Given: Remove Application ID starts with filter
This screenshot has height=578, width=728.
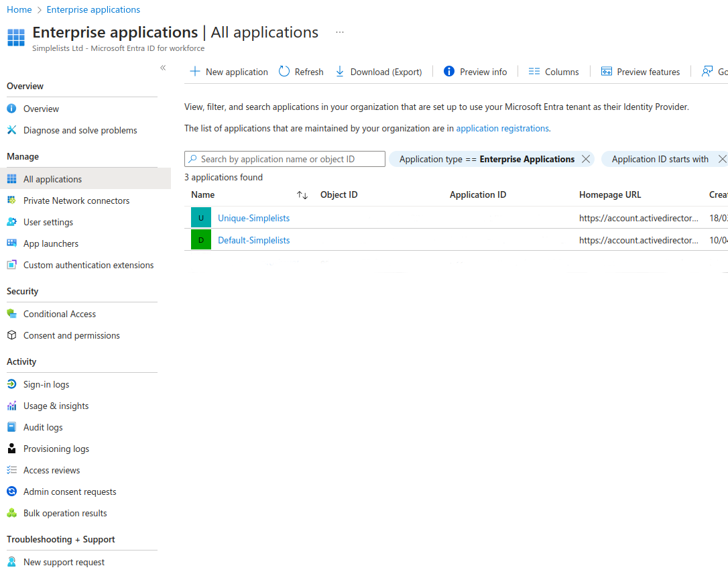Looking at the screenshot, I should click(722, 159).
